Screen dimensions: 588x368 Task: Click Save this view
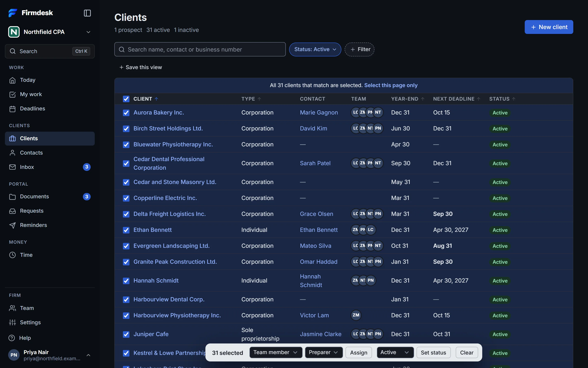[x=141, y=67]
